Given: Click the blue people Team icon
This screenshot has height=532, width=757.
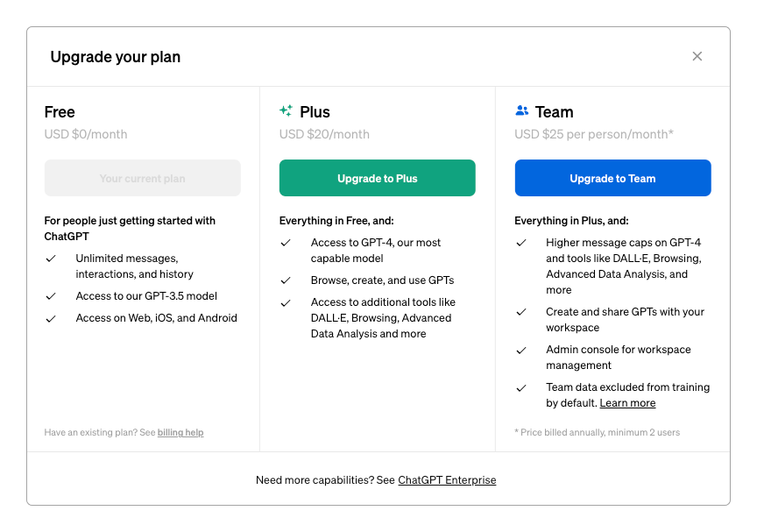Looking at the screenshot, I should tap(521, 111).
